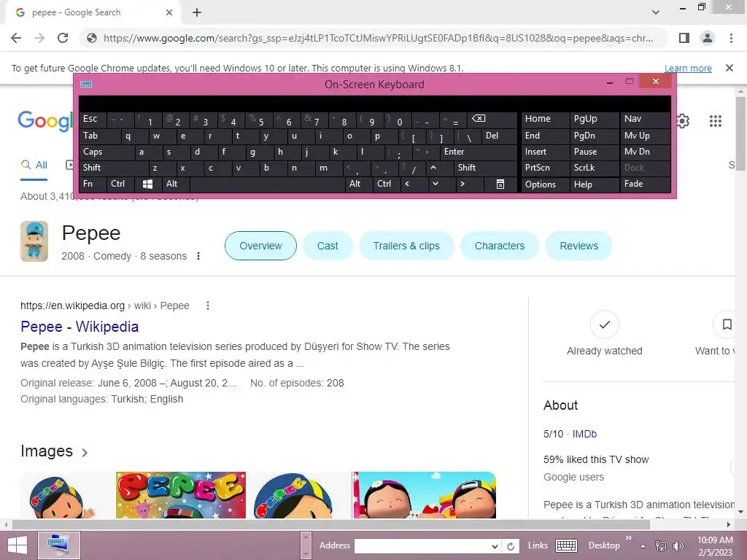747x560 pixels.
Task: Select the Cast chip
Action: tap(328, 246)
